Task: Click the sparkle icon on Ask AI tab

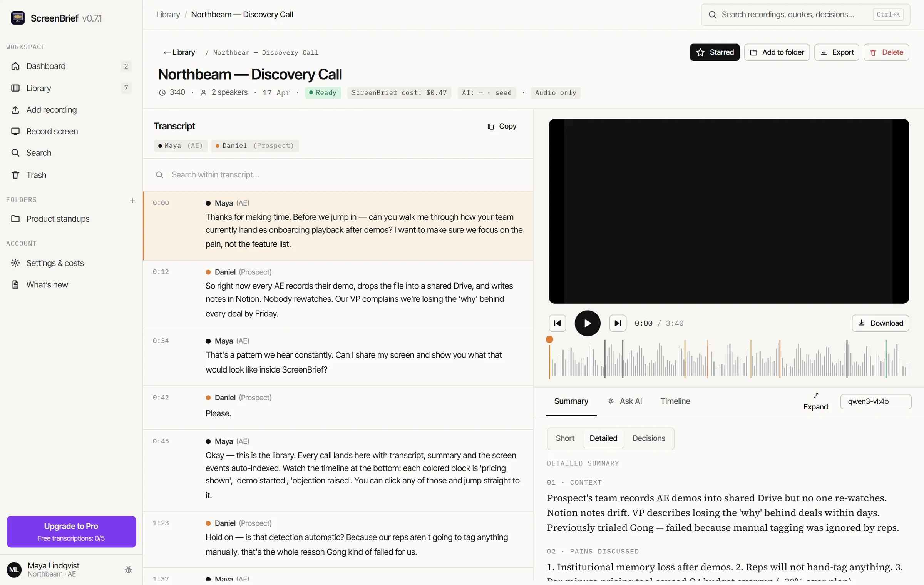Action: [611, 401]
